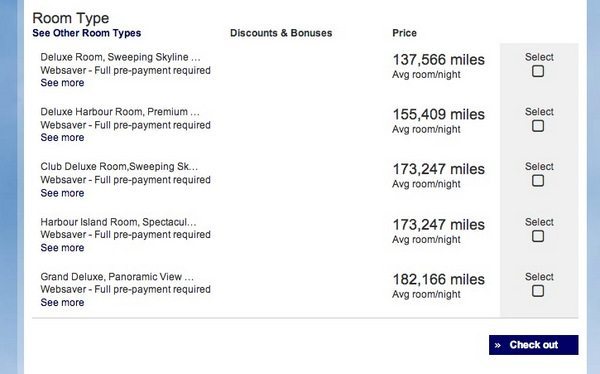
Task: Click the Discounts & Bonuses column header
Action: point(281,33)
